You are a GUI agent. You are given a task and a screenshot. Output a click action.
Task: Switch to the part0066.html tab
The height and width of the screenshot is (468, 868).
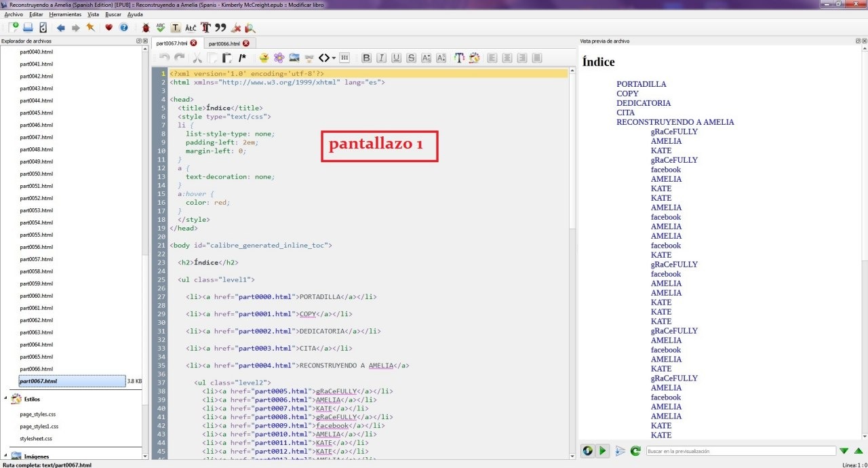[x=224, y=43]
